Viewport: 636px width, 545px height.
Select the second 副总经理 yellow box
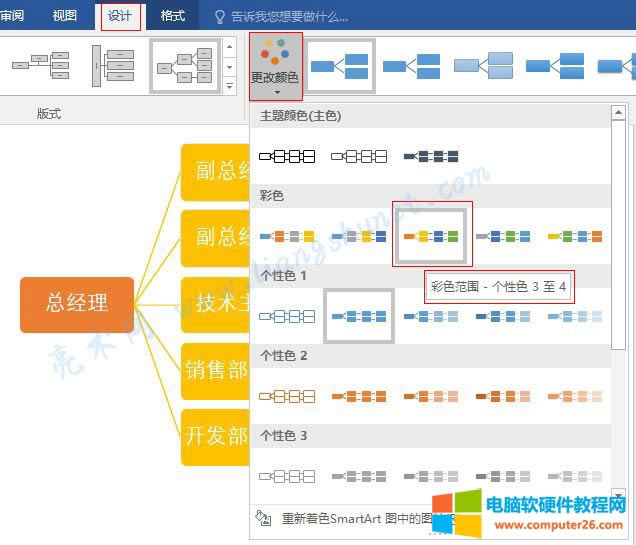(215, 238)
